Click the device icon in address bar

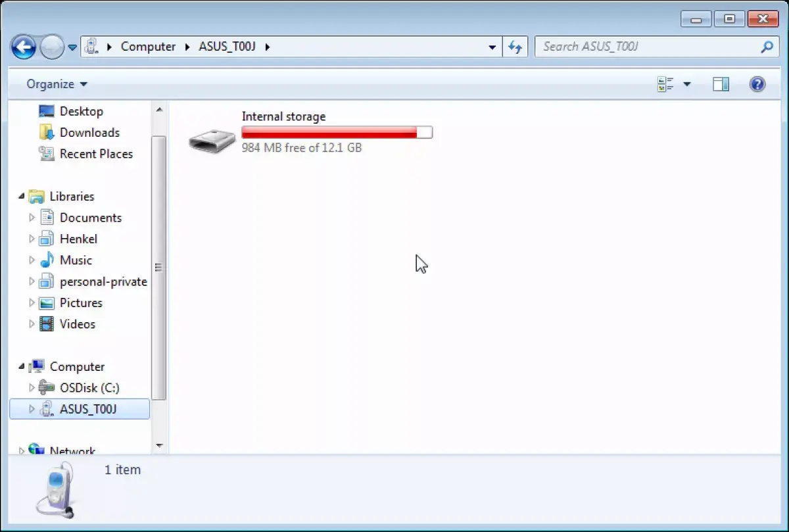[92, 47]
